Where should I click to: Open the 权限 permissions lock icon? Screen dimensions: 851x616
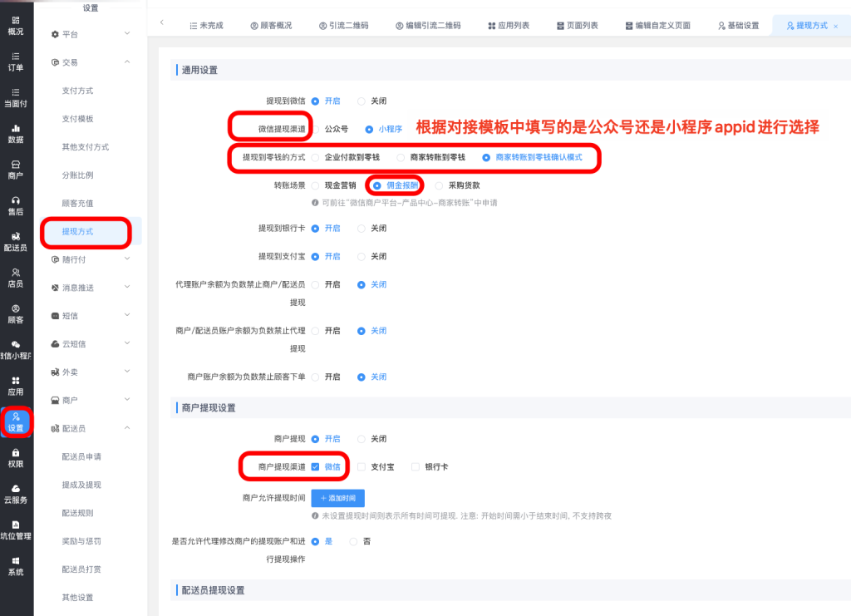(x=16, y=457)
